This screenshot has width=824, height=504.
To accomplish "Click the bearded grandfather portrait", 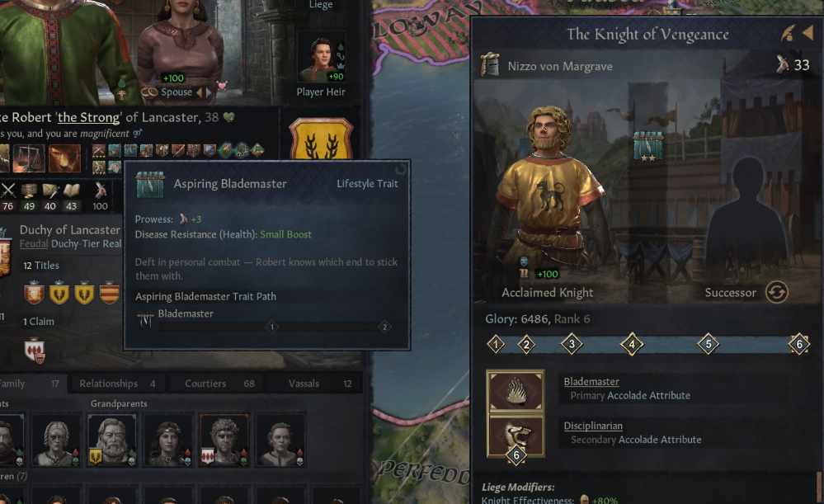I will click(x=111, y=440).
